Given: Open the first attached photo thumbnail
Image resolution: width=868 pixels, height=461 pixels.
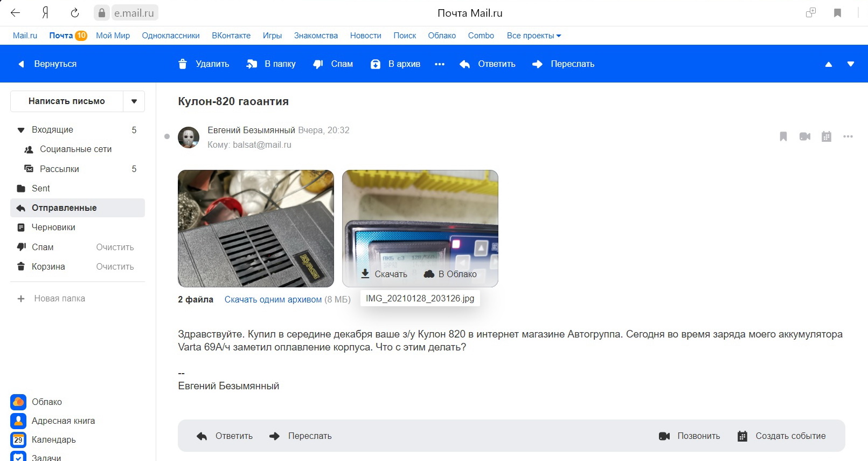Looking at the screenshot, I should tap(256, 229).
